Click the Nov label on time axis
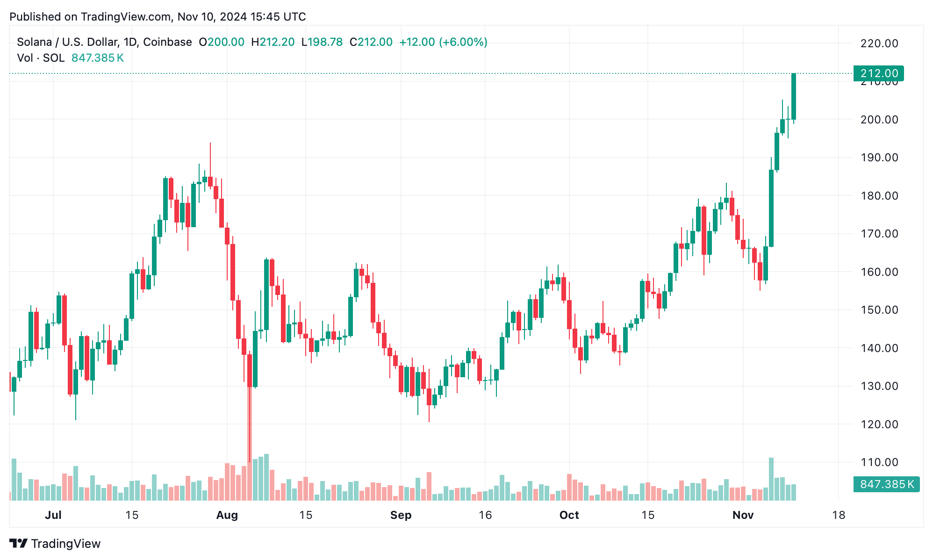 tap(743, 515)
